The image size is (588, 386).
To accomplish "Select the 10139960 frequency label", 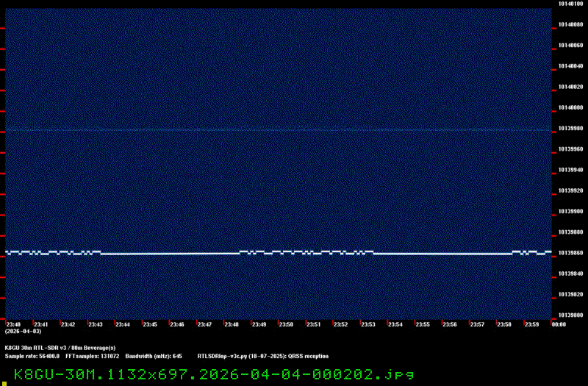I will [x=571, y=149].
